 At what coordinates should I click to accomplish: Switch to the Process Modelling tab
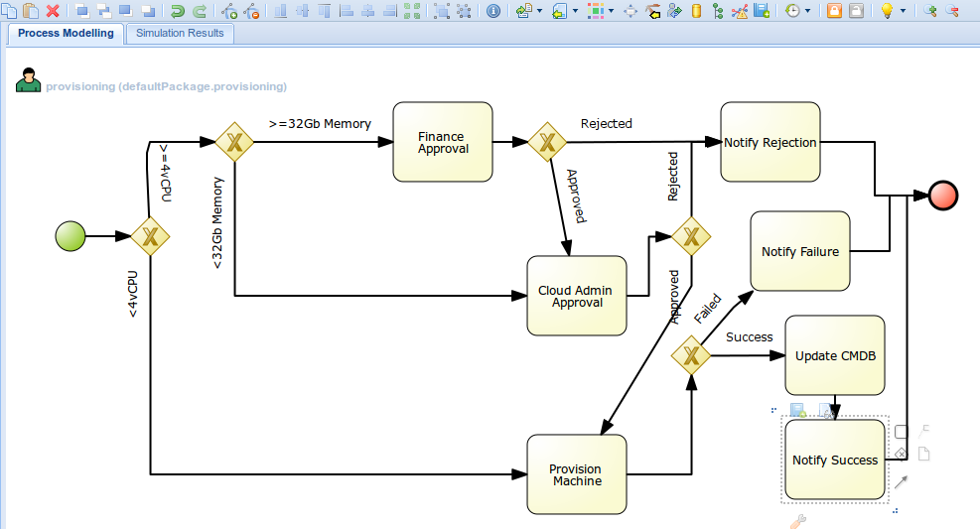click(66, 33)
